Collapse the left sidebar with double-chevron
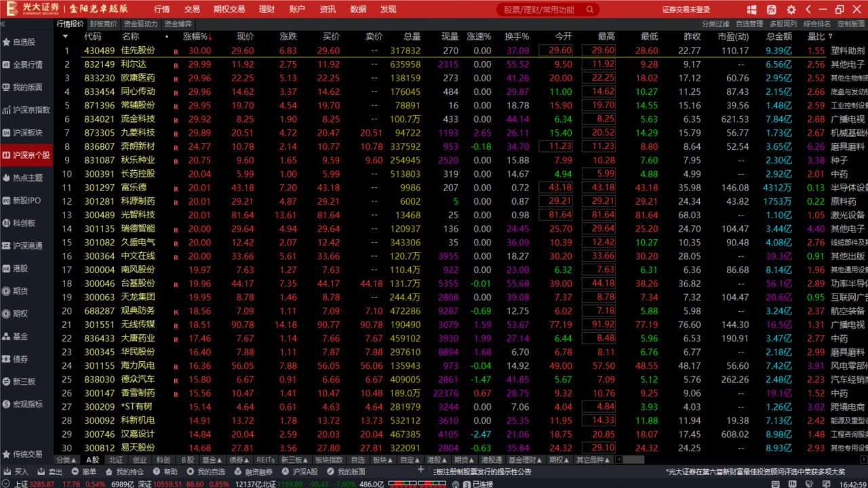 pyautogui.click(x=3, y=24)
